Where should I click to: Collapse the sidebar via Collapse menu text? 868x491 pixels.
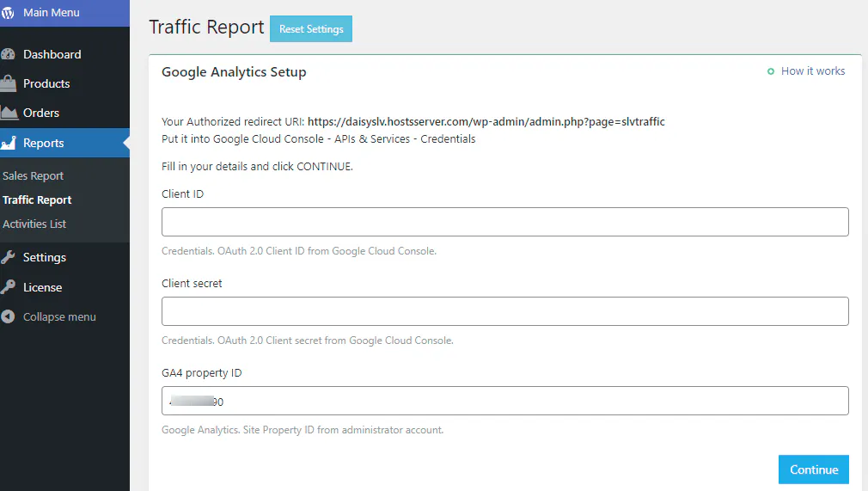[59, 316]
